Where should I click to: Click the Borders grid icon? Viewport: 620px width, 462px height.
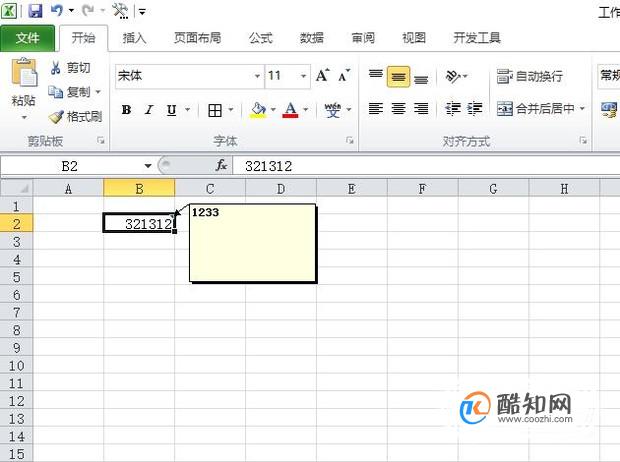click(215, 110)
